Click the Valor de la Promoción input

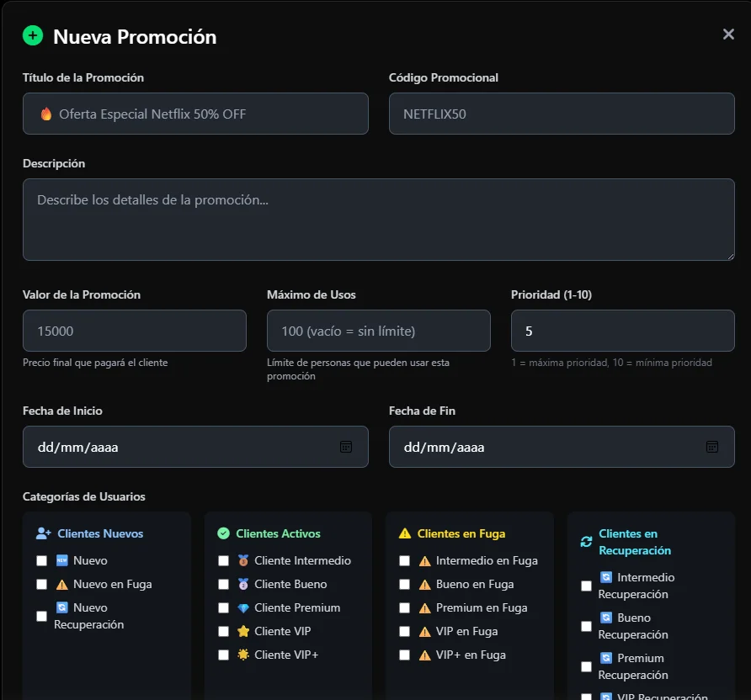tap(135, 331)
